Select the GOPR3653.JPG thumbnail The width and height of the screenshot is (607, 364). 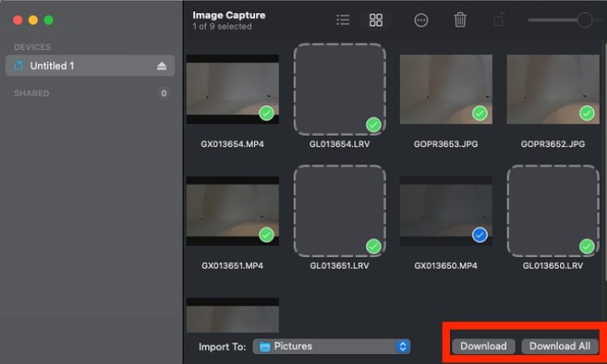(446, 89)
